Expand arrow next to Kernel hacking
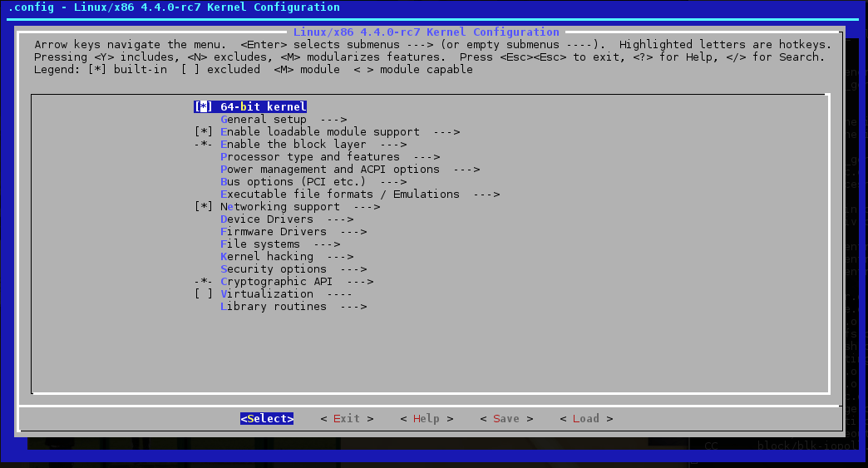This screenshot has width=868, height=468. click(x=340, y=257)
